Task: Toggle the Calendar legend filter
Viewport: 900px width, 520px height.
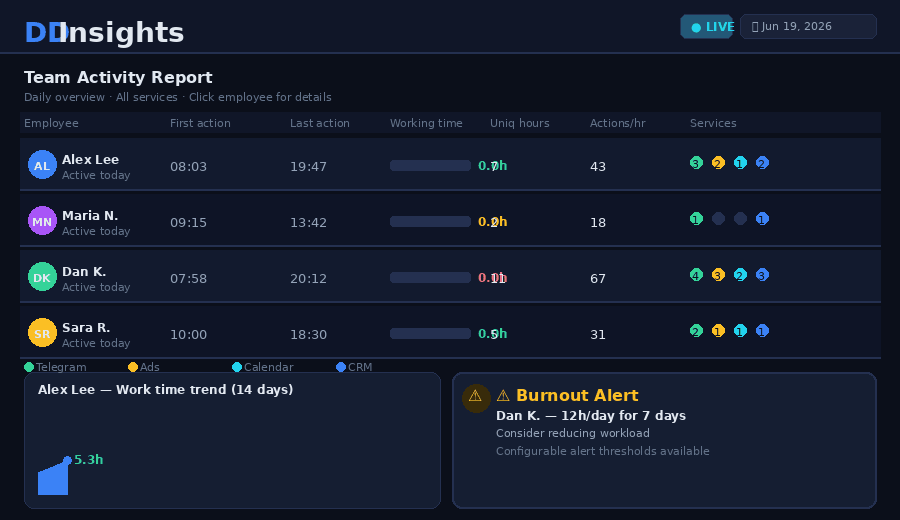Action: click(263, 367)
